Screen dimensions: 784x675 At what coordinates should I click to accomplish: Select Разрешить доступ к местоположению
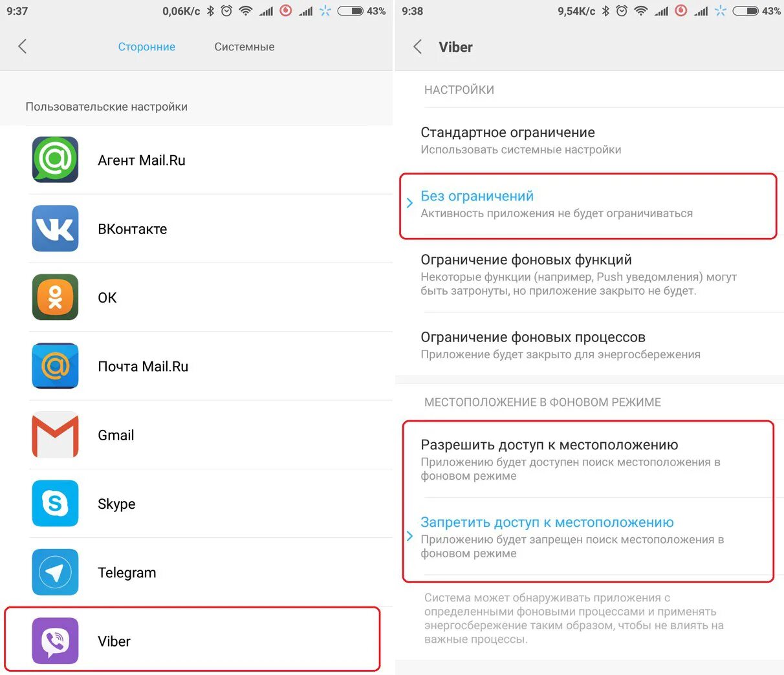pyautogui.click(x=589, y=459)
